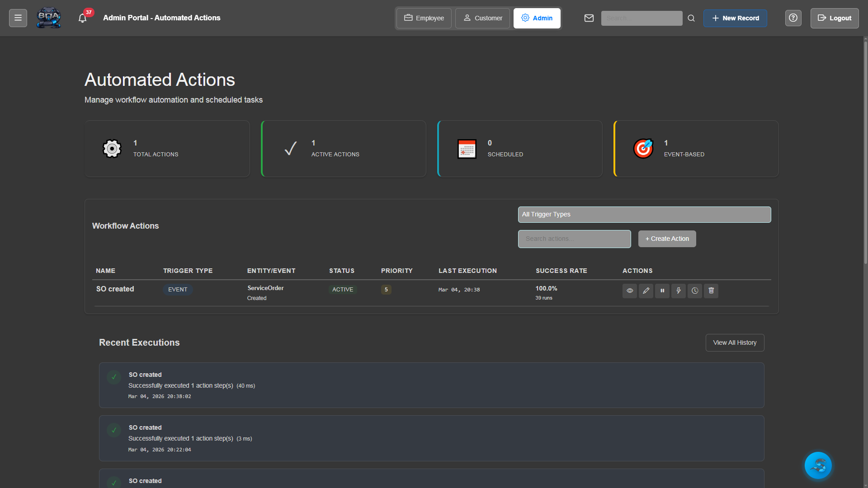View details of the SO created action

point(629,291)
